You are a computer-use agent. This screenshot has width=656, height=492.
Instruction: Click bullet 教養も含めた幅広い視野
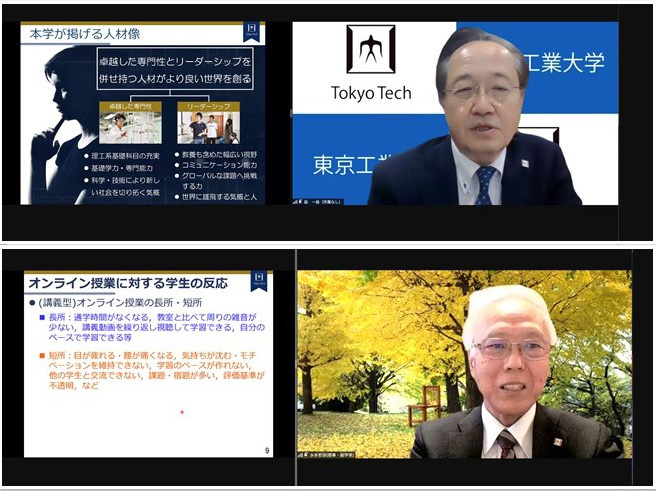[216, 155]
